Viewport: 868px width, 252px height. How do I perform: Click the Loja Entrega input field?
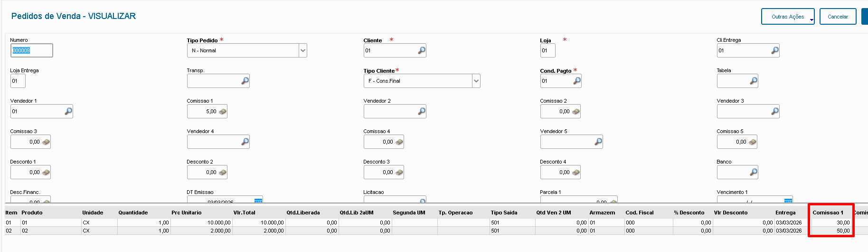pyautogui.click(x=18, y=81)
